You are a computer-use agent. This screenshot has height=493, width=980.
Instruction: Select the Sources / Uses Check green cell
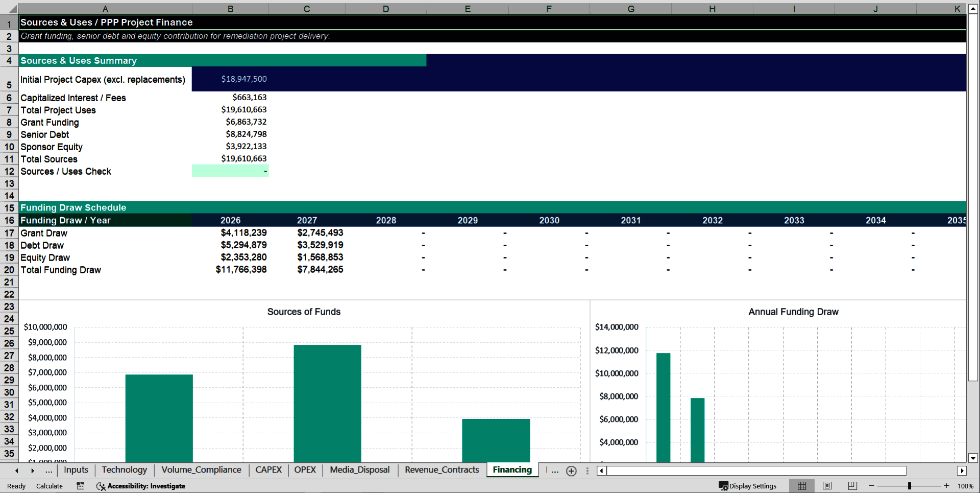(230, 171)
